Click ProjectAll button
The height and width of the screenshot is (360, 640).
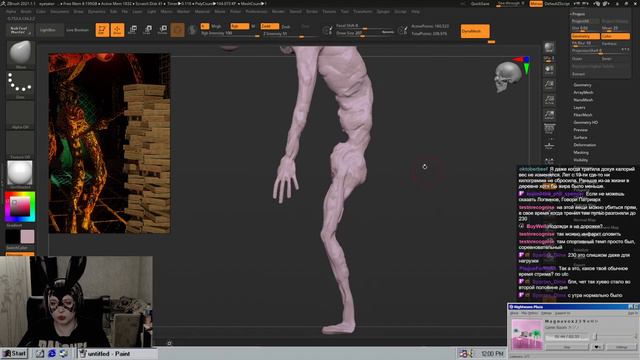pyautogui.click(x=584, y=21)
